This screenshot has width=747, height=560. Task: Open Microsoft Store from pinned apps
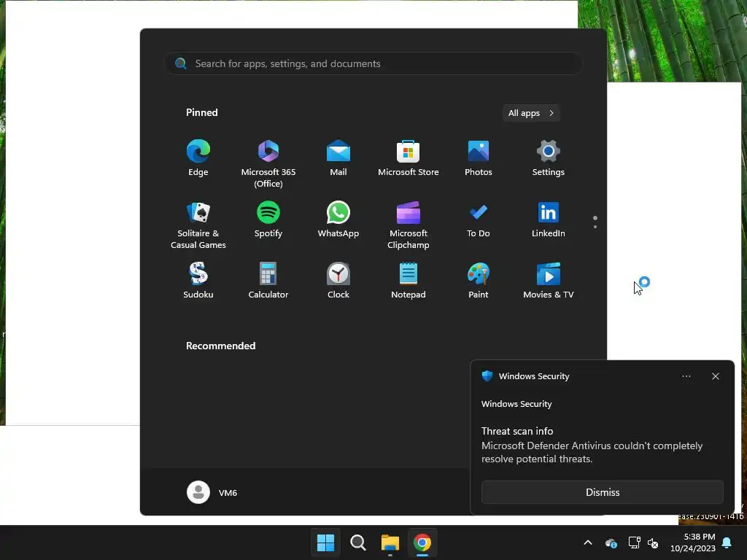point(409,158)
